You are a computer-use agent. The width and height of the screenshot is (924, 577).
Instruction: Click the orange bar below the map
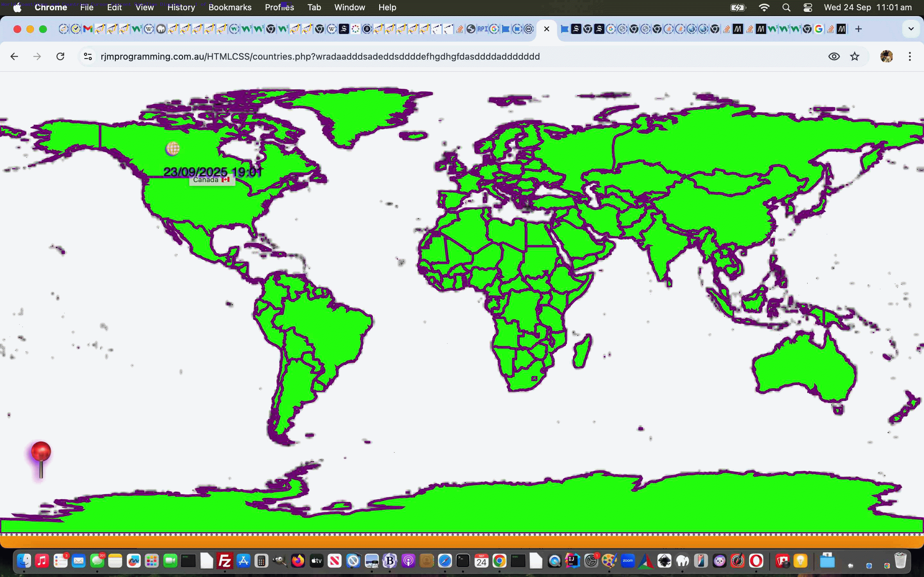coord(462,542)
